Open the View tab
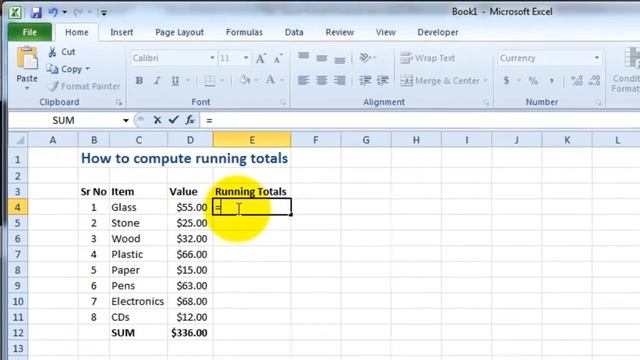 pyautogui.click(x=385, y=32)
